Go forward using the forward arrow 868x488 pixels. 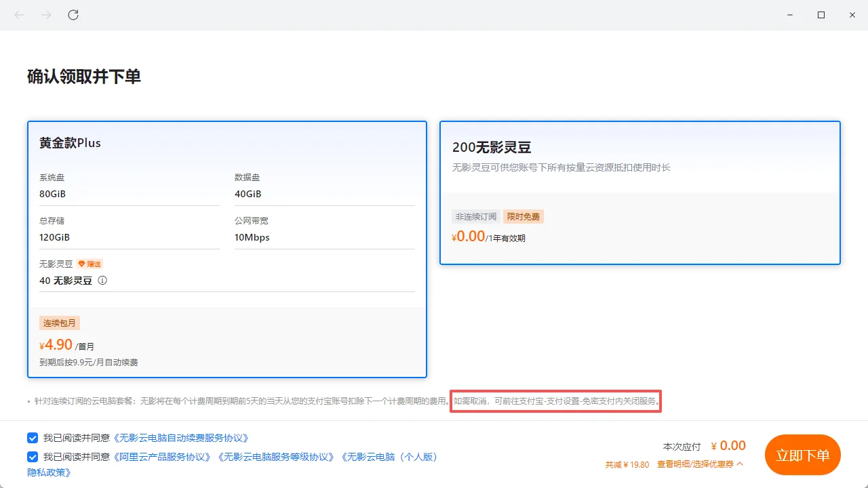click(46, 15)
